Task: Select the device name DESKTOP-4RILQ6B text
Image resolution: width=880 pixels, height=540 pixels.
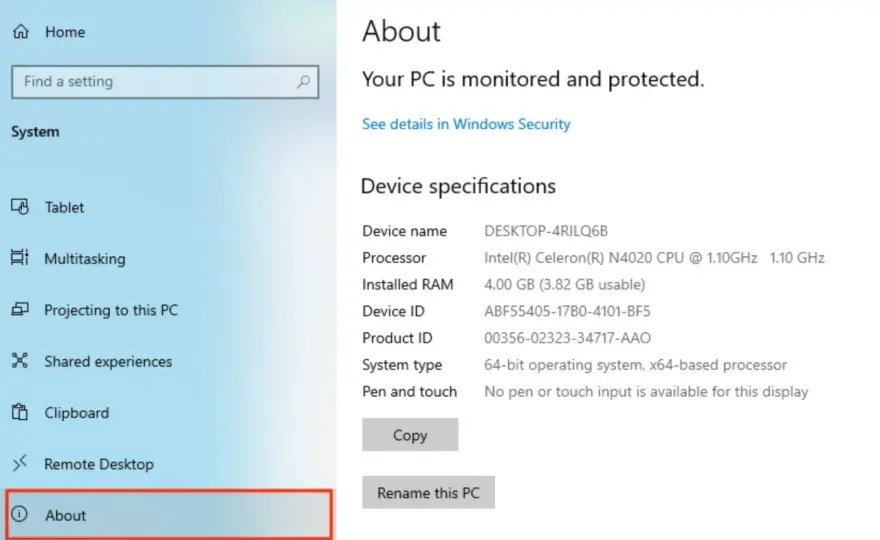Action: (546, 231)
